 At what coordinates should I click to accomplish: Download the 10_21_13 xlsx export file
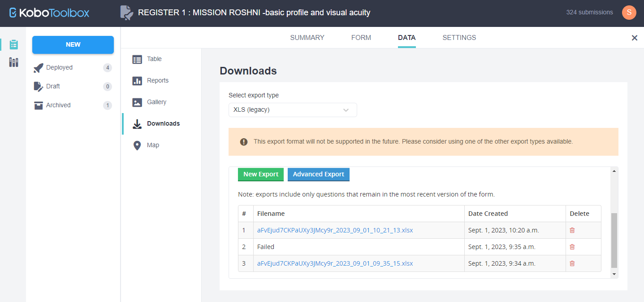tap(335, 230)
